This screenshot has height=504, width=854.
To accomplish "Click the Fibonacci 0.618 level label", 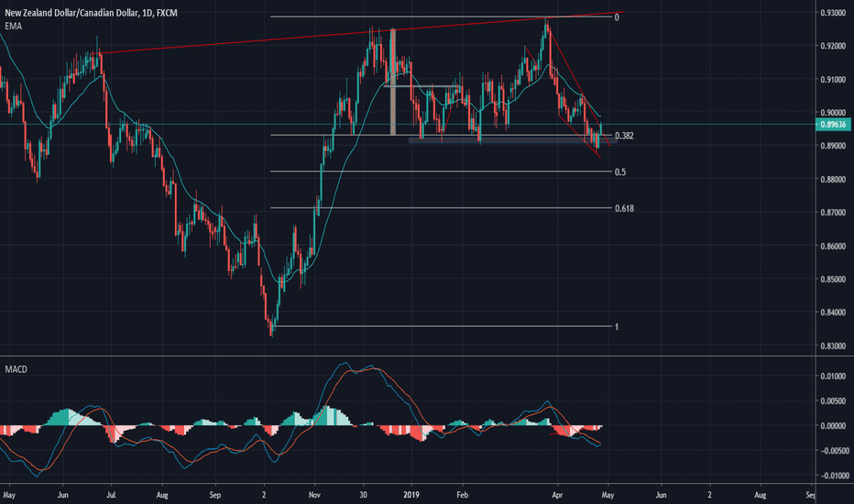I will click(x=624, y=209).
